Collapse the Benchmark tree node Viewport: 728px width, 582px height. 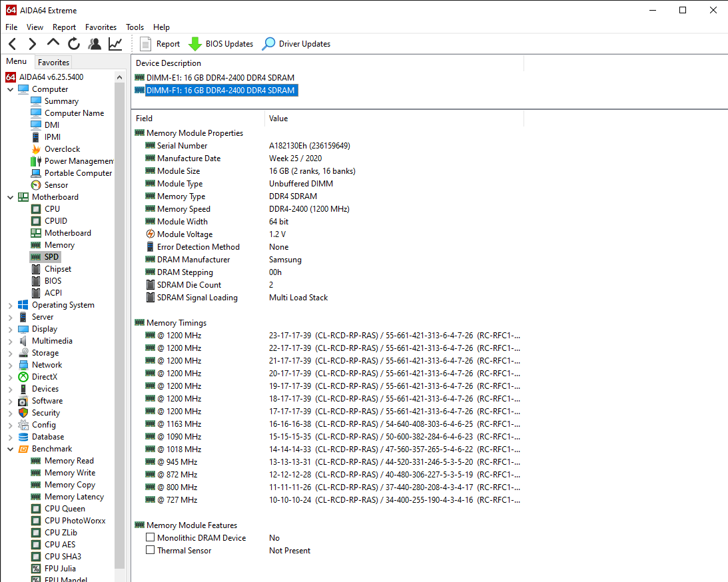(10, 449)
